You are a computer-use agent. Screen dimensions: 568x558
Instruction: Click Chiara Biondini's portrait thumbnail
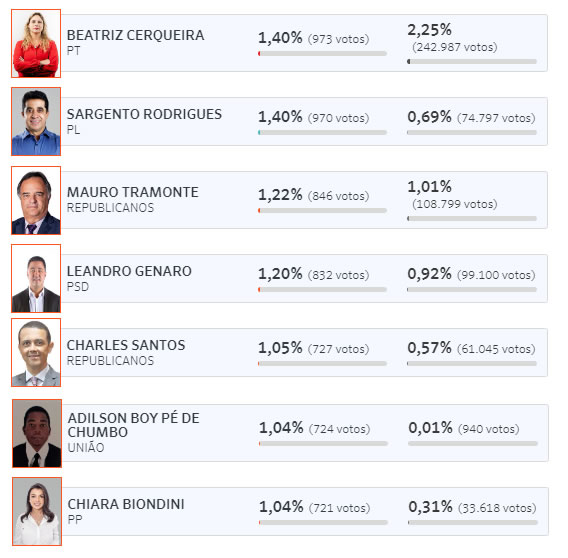click(x=37, y=512)
